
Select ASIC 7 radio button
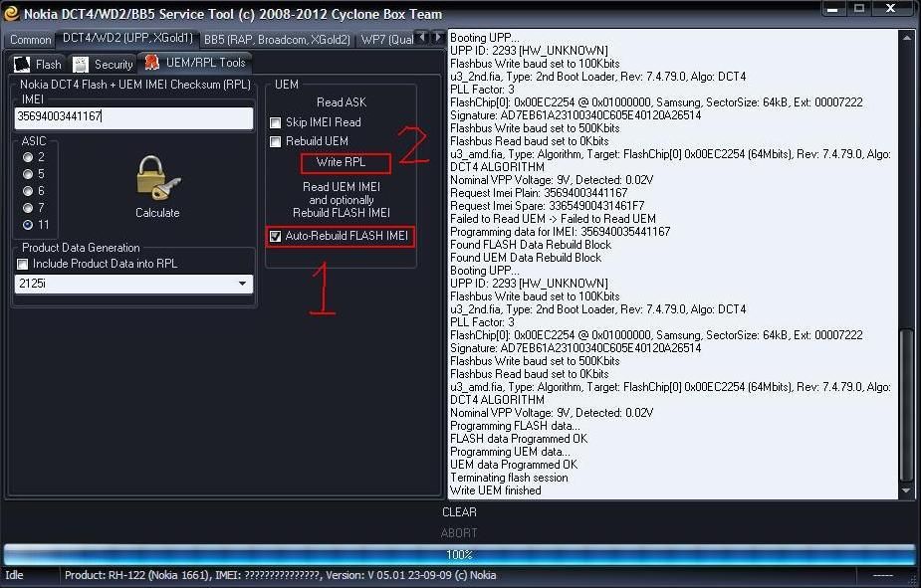click(x=28, y=208)
